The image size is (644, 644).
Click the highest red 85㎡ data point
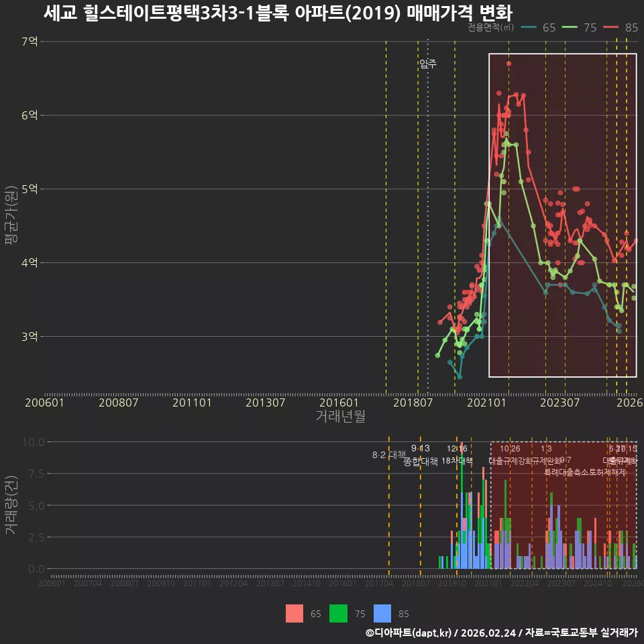(x=509, y=64)
